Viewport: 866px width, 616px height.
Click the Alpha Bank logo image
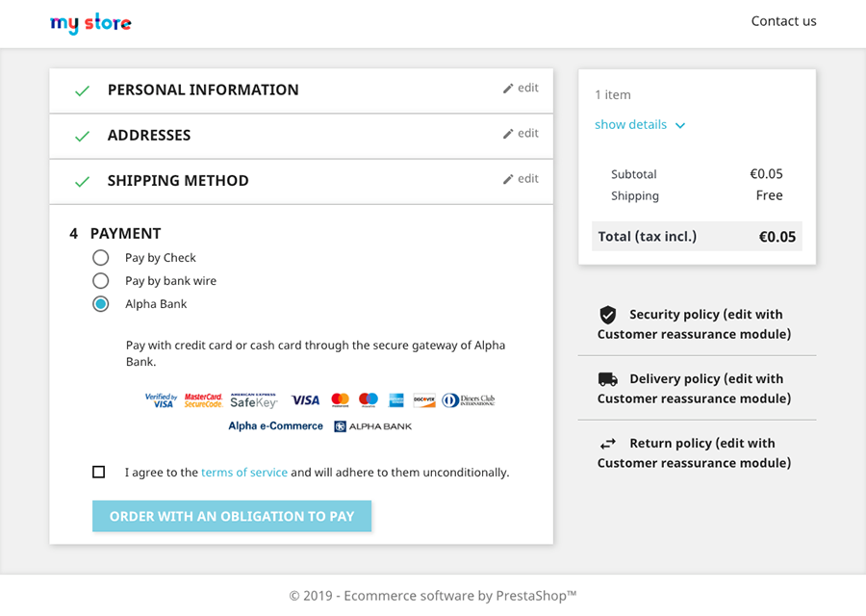[x=372, y=426]
